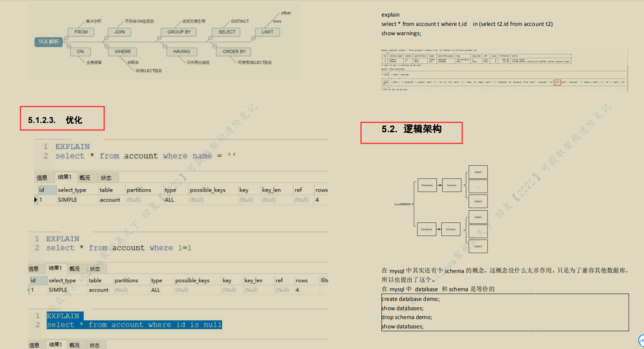The width and height of the screenshot is (644, 349).
Task: Open 结果1 tab under the name = '' query
Action: [65, 177]
